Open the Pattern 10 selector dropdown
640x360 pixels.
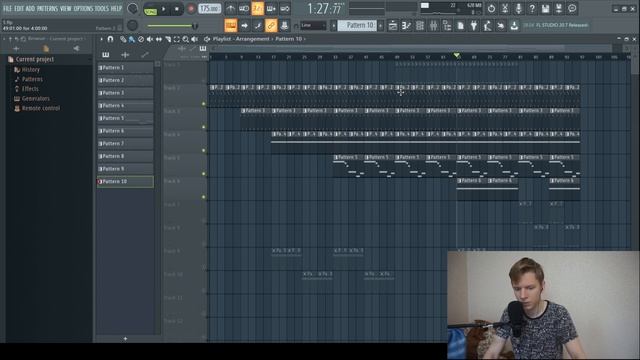(358, 25)
